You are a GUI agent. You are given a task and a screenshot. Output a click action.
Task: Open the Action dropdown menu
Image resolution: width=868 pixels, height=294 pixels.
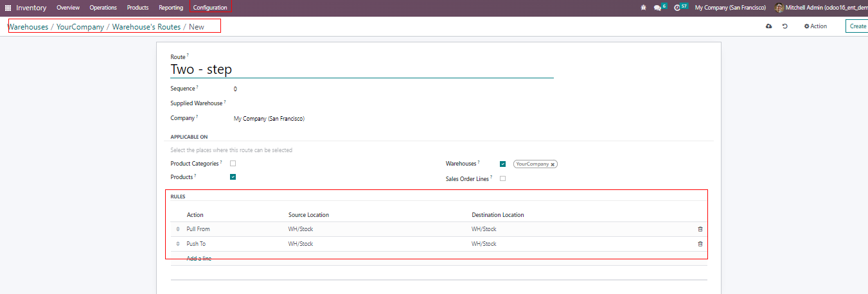(815, 26)
